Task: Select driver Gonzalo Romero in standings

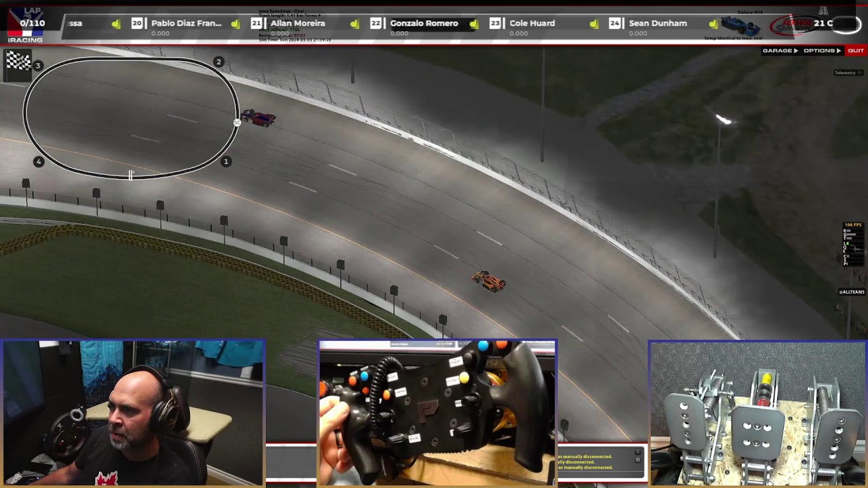Action: click(424, 23)
